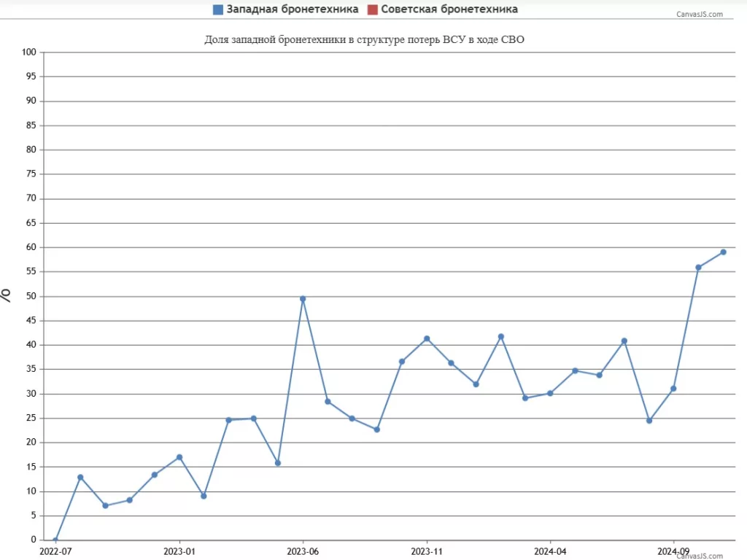Click the 2023-11 data point above 40
The width and height of the screenshot is (747, 560).
coord(427,338)
